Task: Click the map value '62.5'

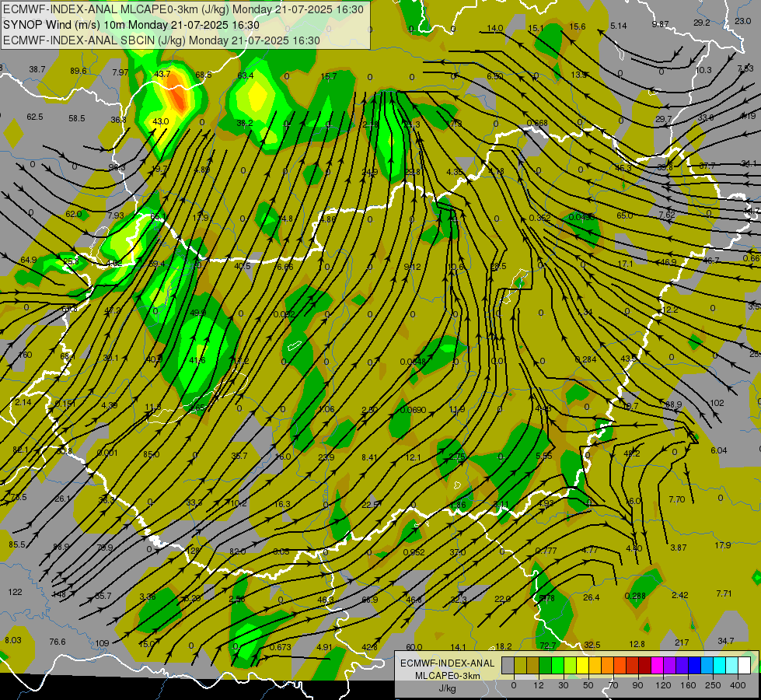Action: coord(35,117)
